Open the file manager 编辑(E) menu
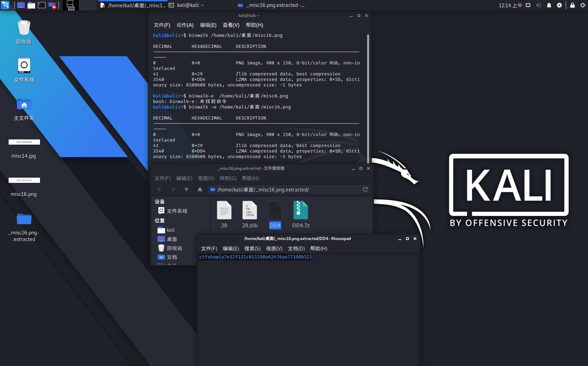588x366 pixels. pyautogui.click(x=184, y=178)
